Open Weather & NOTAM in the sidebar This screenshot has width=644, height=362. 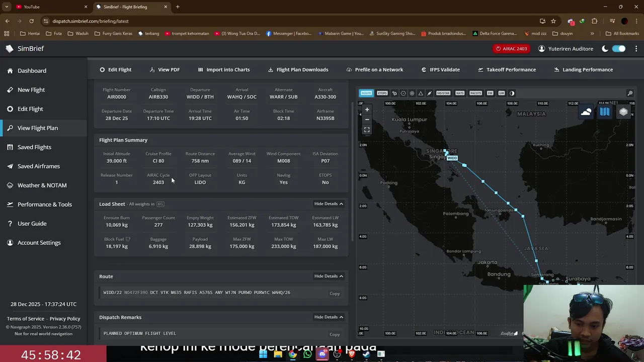[42, 185]
